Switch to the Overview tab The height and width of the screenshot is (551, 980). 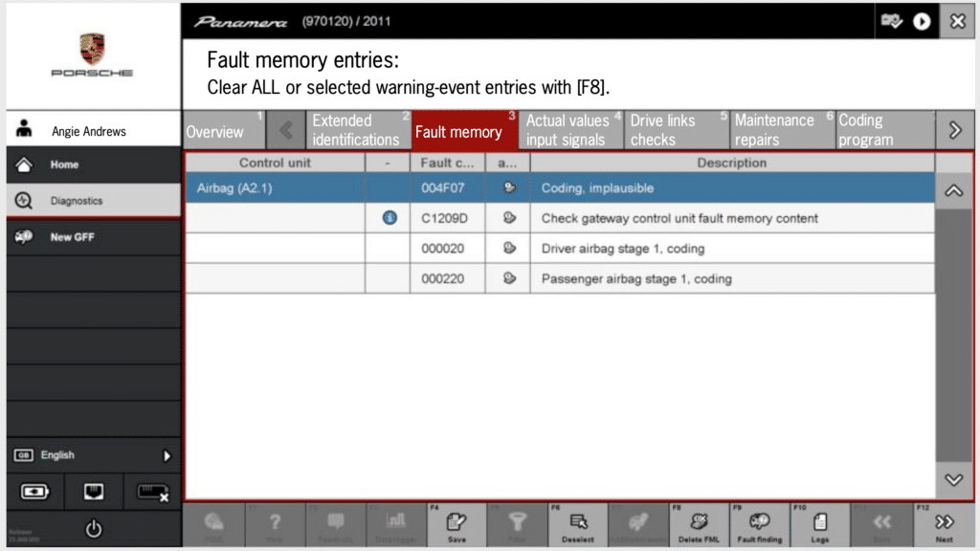(x=224, y=130)
